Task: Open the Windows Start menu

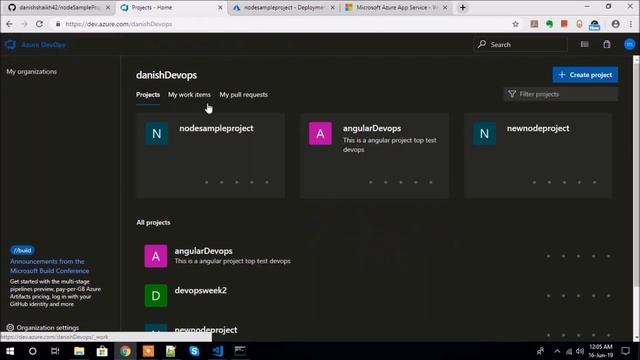Action: 10,351
